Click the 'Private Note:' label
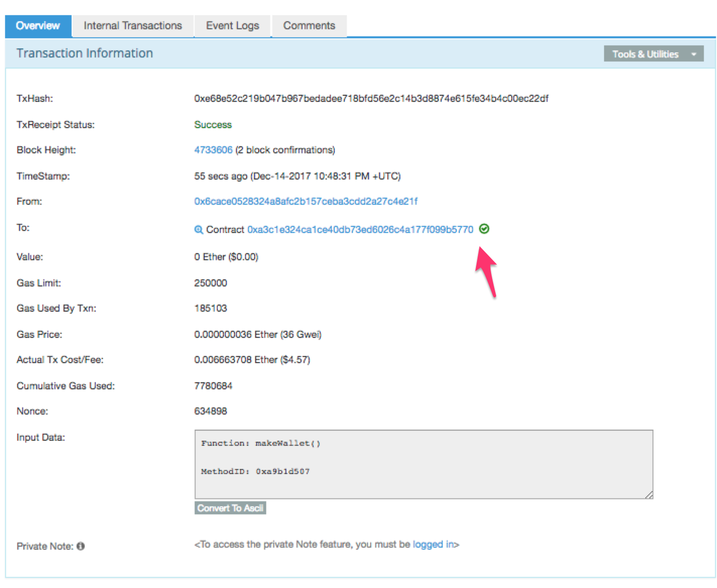The height and width of the screenshot is (588, 717). 45,546
